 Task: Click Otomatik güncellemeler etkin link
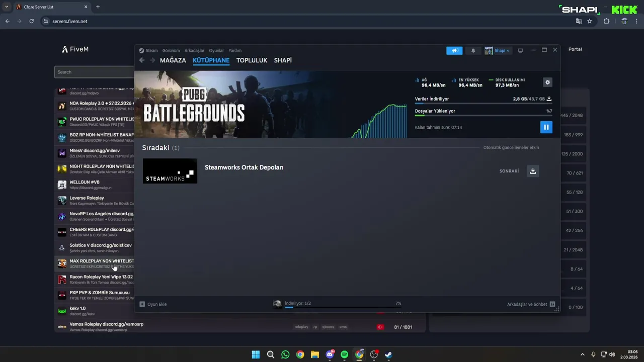tap(511, 148)
